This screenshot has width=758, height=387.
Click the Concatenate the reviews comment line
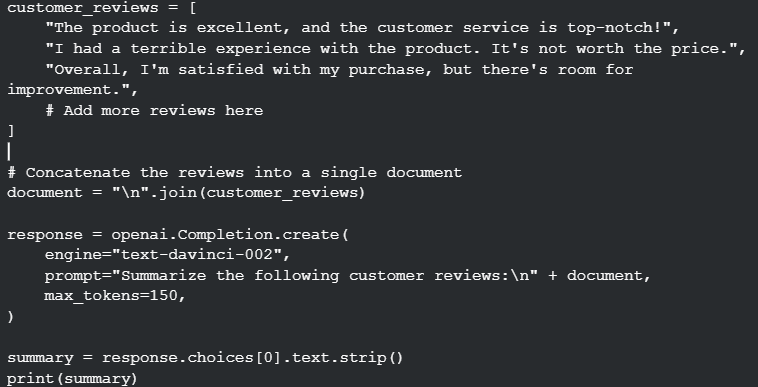point(235,172)
